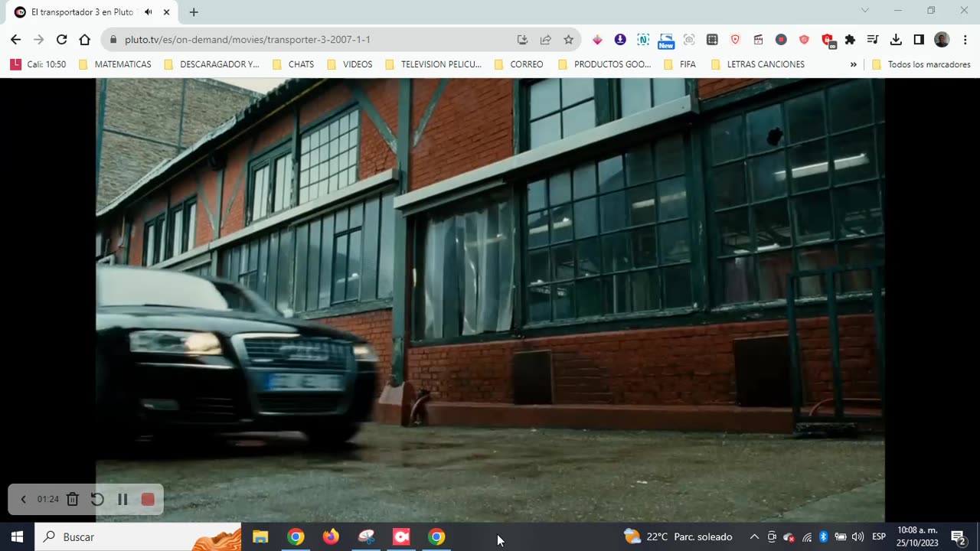
Task: Open the LETRAS CANCIONES bookmark folder
Action: (x=757, y=64)
